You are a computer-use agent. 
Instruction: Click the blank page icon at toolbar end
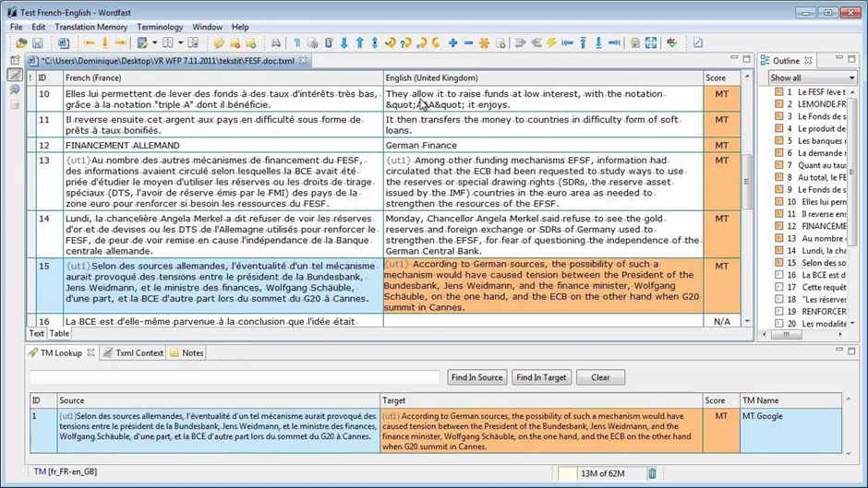coord(698,43)
